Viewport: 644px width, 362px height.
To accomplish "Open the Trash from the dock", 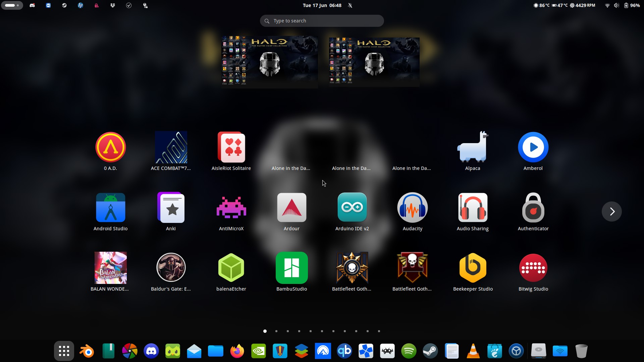I will coord(581,351).
